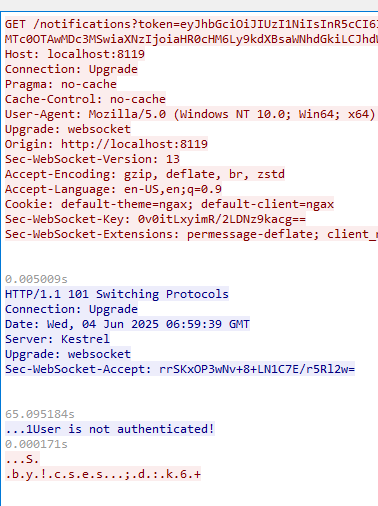Screen dimensions: 378x506
Task: Select the Cookie default-theme=ngax line
Action: [169, 204]
